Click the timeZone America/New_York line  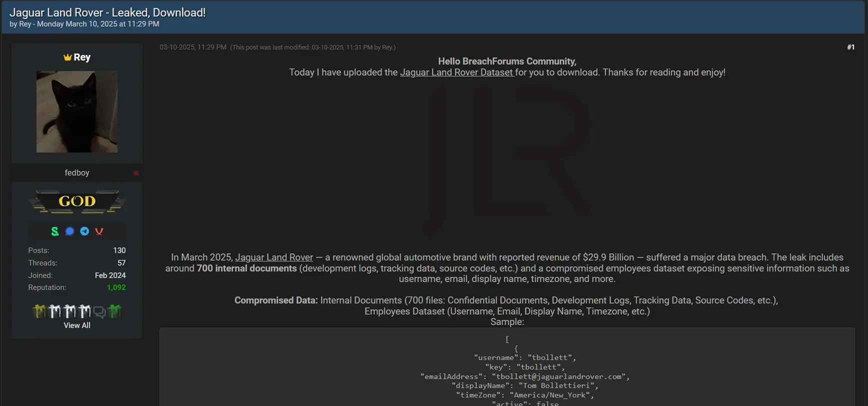pyautogui.click(x=525, y=395)
